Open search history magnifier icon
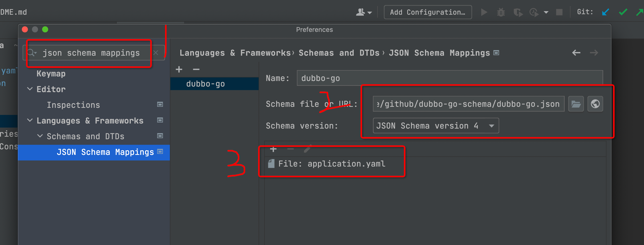 [32, 53]
